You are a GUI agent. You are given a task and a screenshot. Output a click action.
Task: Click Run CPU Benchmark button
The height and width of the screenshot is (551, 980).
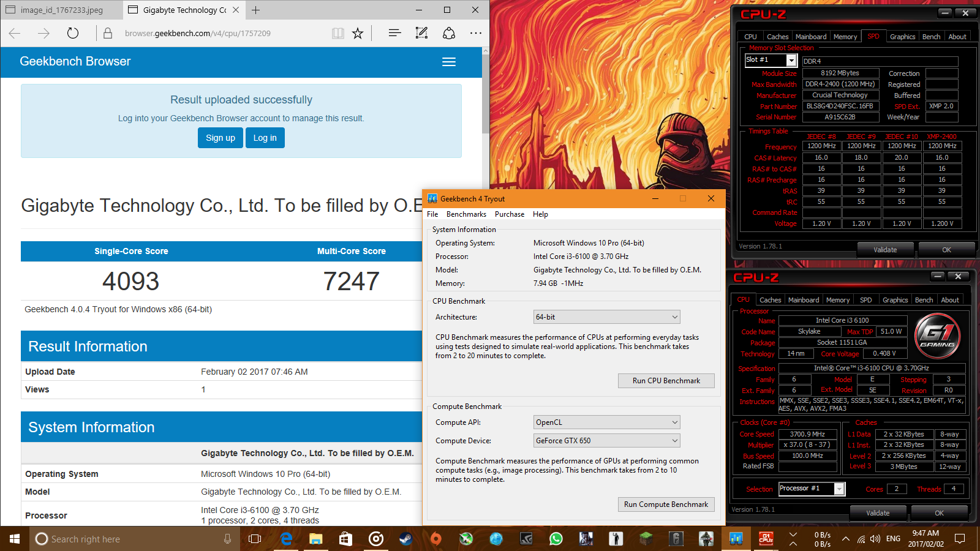(666, 381)
